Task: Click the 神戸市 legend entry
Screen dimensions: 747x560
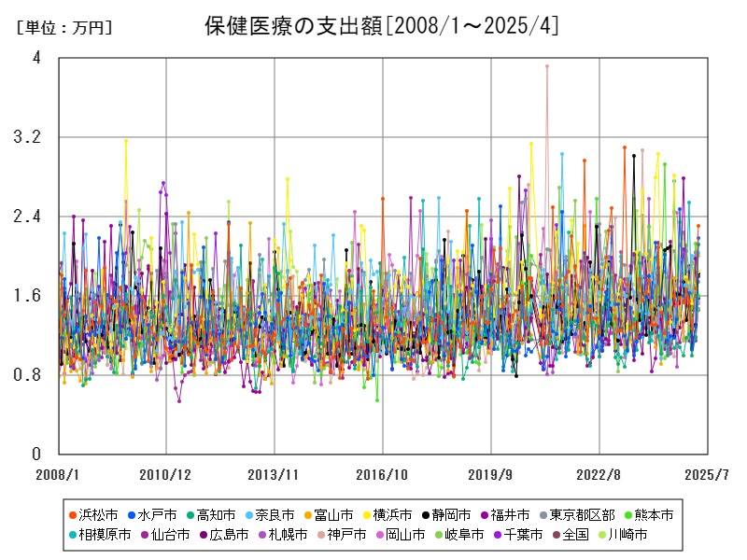Action: pyautogui.click(x=342, y=535)
